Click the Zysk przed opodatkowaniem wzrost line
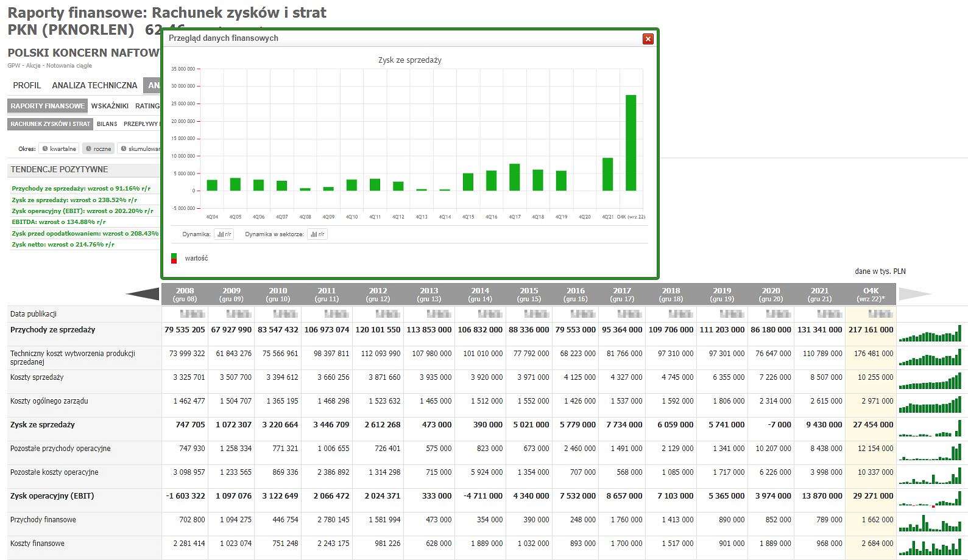The width and height of the screenshot is (968, 560). pyautogui.click(x=85, y=234)
